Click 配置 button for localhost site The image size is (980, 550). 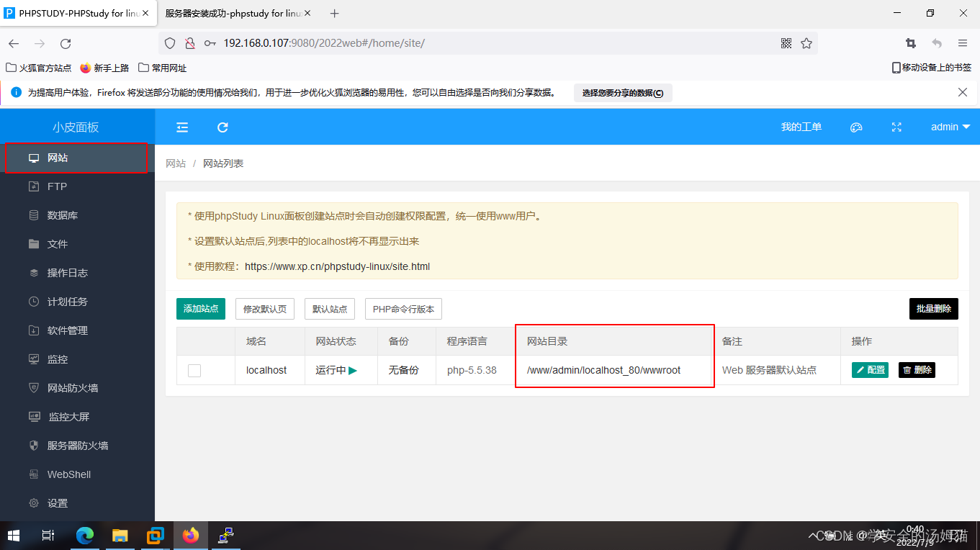(x=870, y=370)
